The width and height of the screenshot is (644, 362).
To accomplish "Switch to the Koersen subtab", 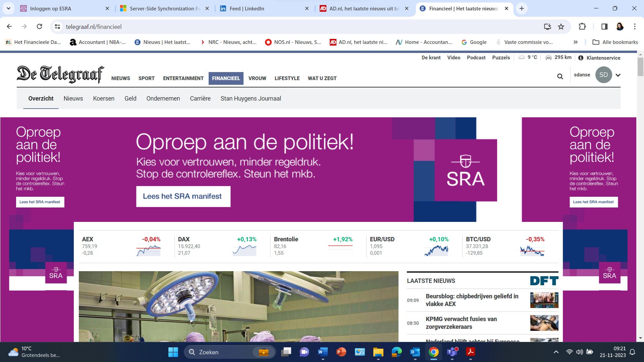I will pyautogui.click(x=104, y=99).
